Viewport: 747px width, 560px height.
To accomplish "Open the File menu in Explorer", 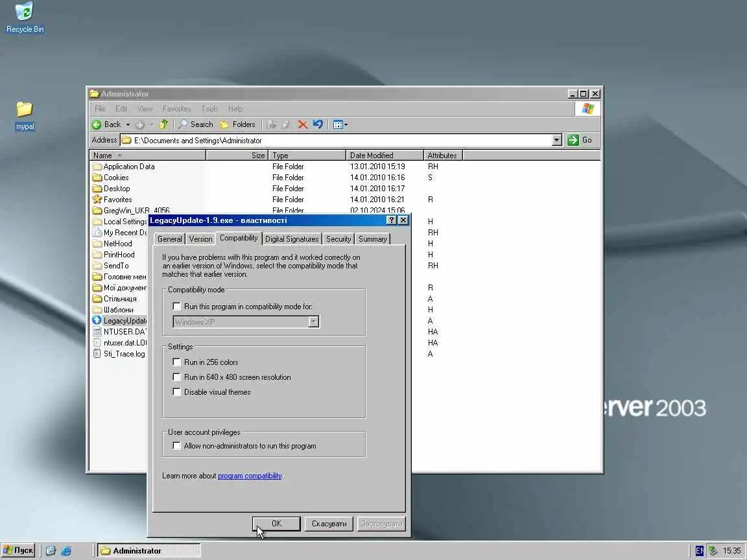I will (100, 109).
